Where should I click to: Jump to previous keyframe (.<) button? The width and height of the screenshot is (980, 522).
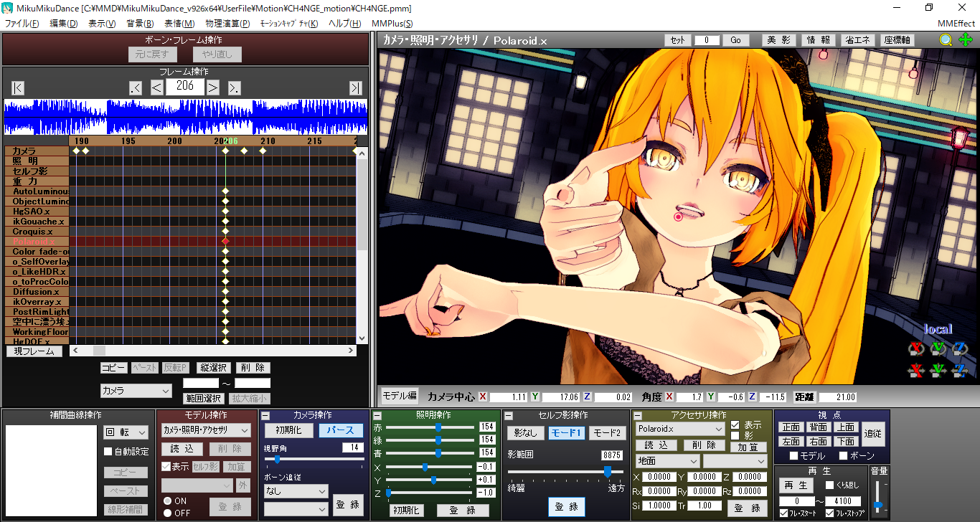click(x=135, y=87)
